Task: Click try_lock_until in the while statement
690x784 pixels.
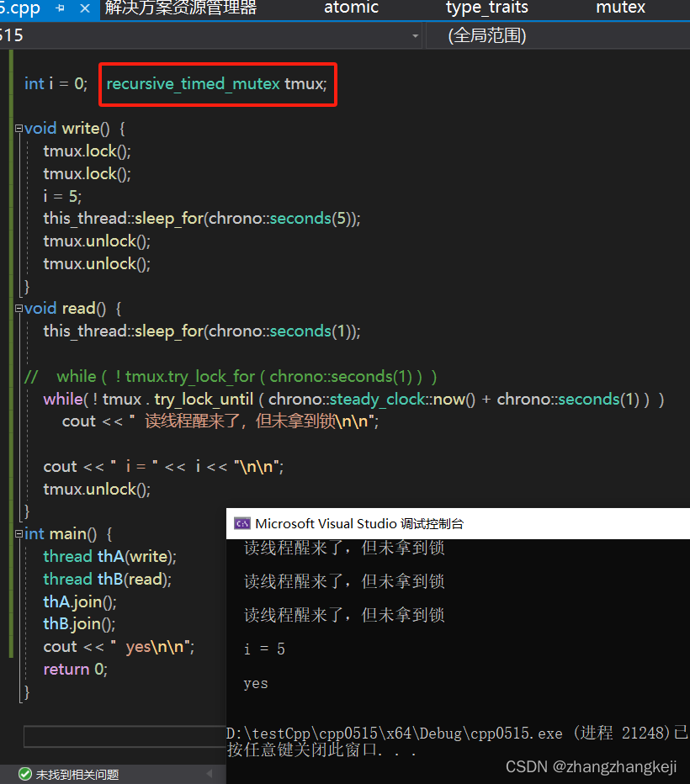Action: (x=204, y=399)
